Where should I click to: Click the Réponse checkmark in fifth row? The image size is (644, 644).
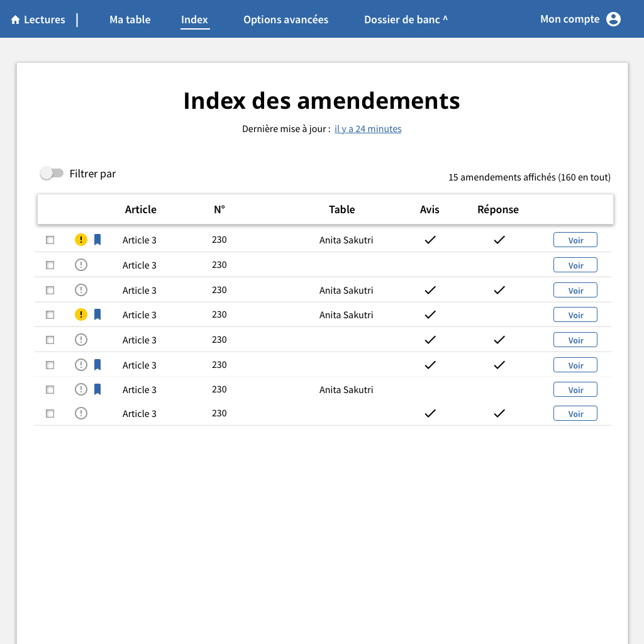(x=499, y=340)
